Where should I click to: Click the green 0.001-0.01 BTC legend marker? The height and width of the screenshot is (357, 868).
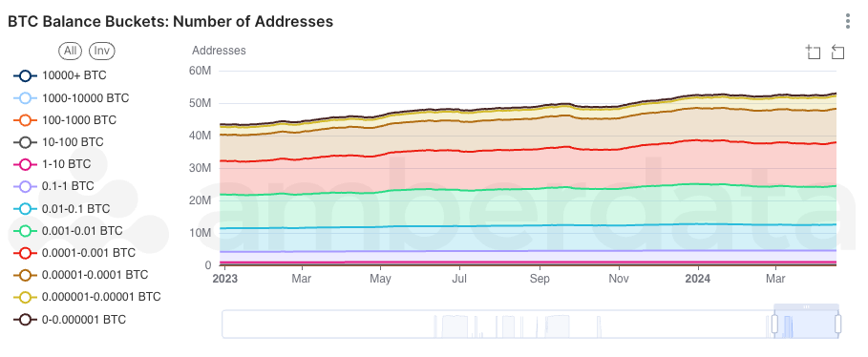click(x=25, y=231)
